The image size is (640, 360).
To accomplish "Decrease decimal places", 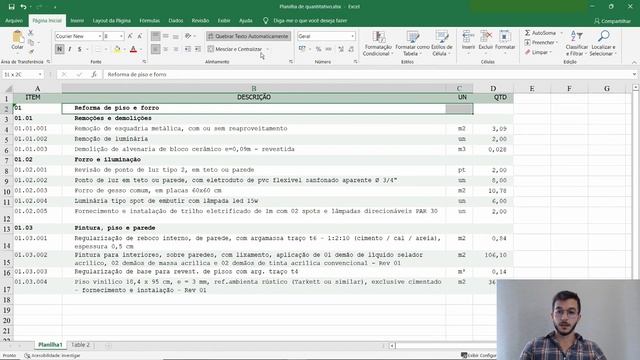I will point(351,49).
